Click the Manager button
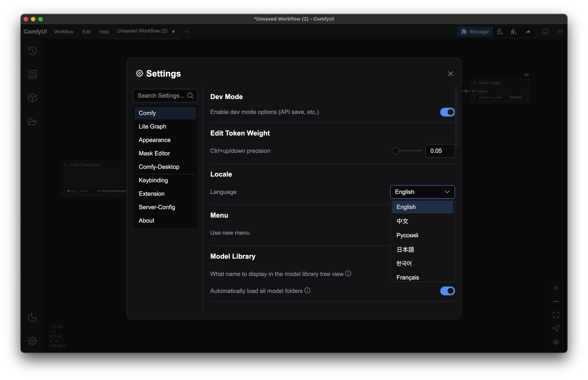 point(475,32)
